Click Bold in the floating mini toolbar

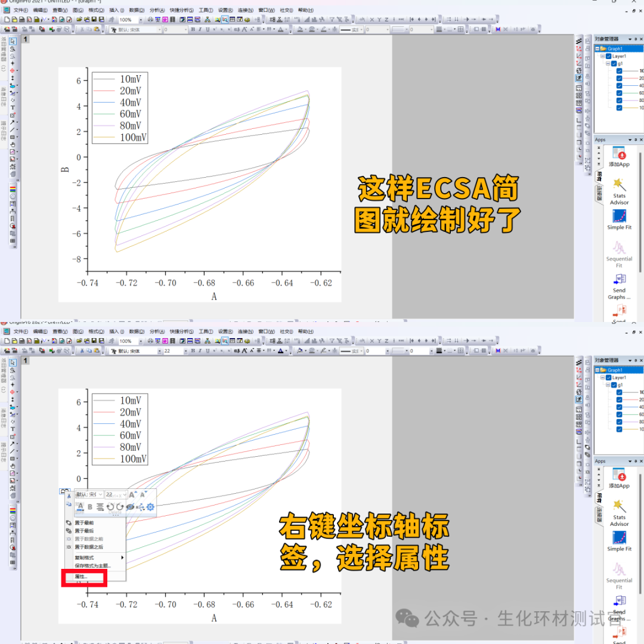[x=90, y=507]
